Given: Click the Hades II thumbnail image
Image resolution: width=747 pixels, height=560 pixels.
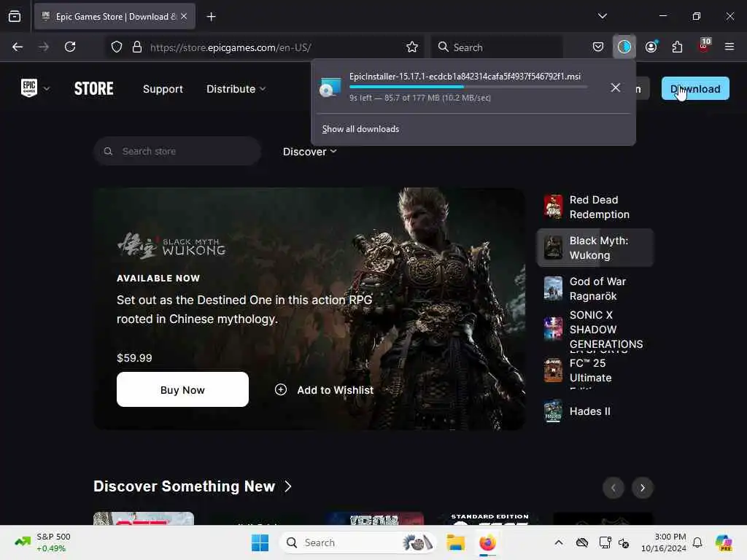Looking at the screenshot, I should pos(553,411).
